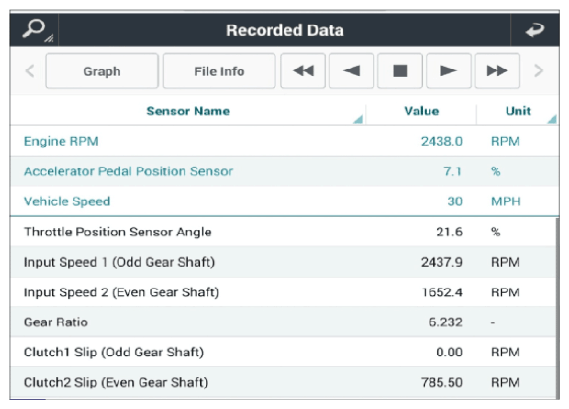
Task: Sort by the Sensor Name column header
Action: 188,111
